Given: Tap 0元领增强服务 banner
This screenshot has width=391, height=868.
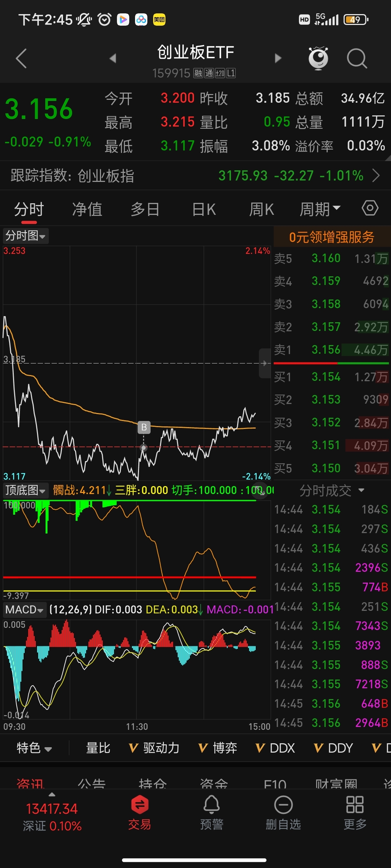Looking at the screenshot, I should tap(332, 237).
